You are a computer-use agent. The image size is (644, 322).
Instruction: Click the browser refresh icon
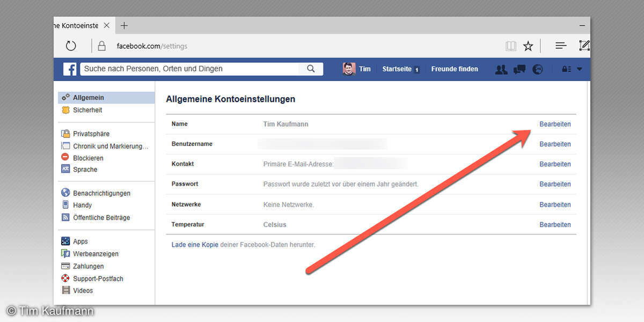tap(71, 46)
